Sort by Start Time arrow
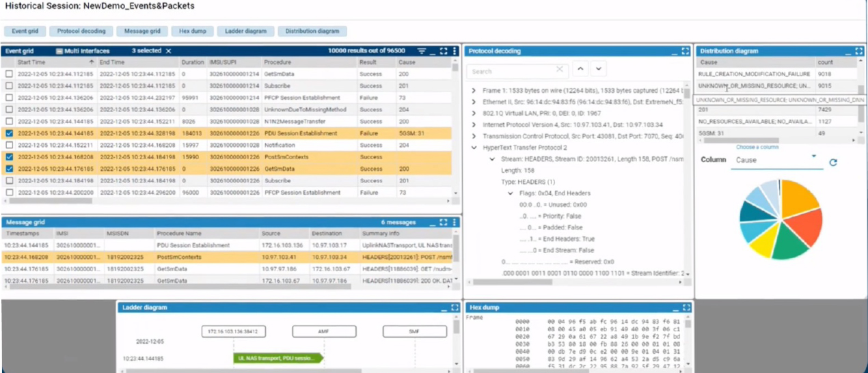 pyautogui.click(x=91, y=62)
